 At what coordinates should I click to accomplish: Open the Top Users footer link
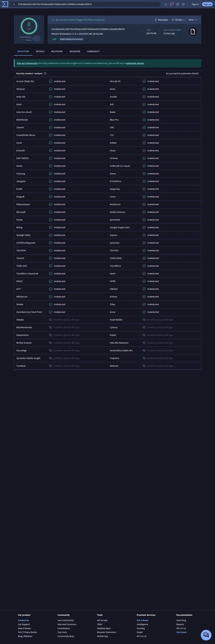[62, 632]
